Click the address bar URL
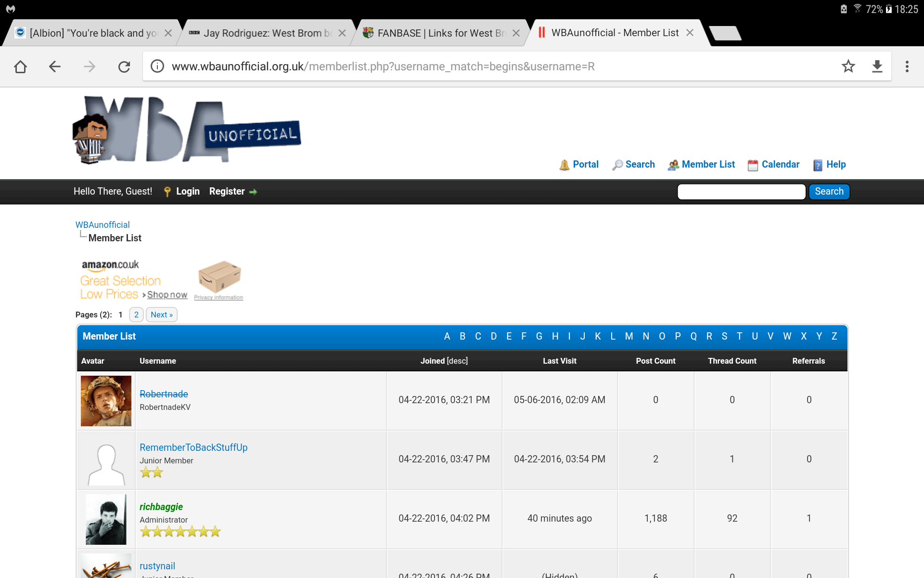The height and width of the screenshot is (578, 924). pos(383,66)
